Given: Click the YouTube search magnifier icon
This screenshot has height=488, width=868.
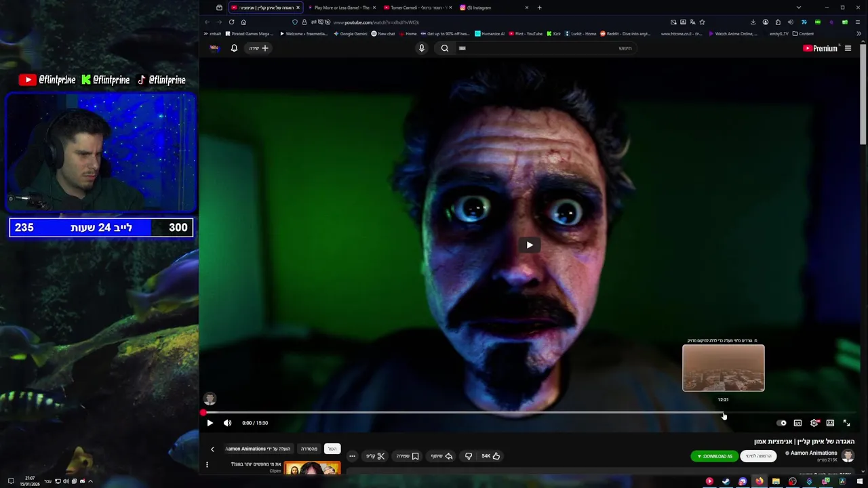Looking at the screenshot, I should [x=445, y=48].
